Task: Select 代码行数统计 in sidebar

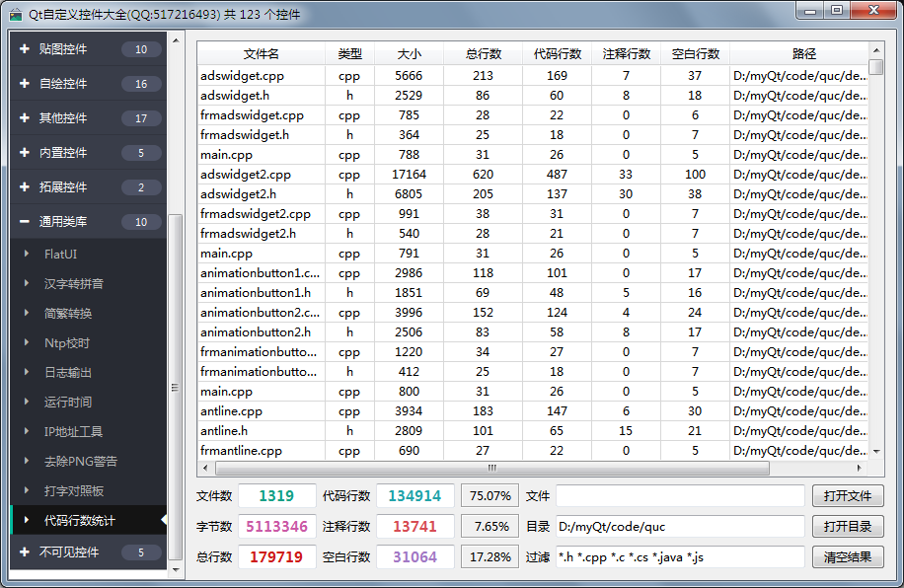Action: point(79,520)
